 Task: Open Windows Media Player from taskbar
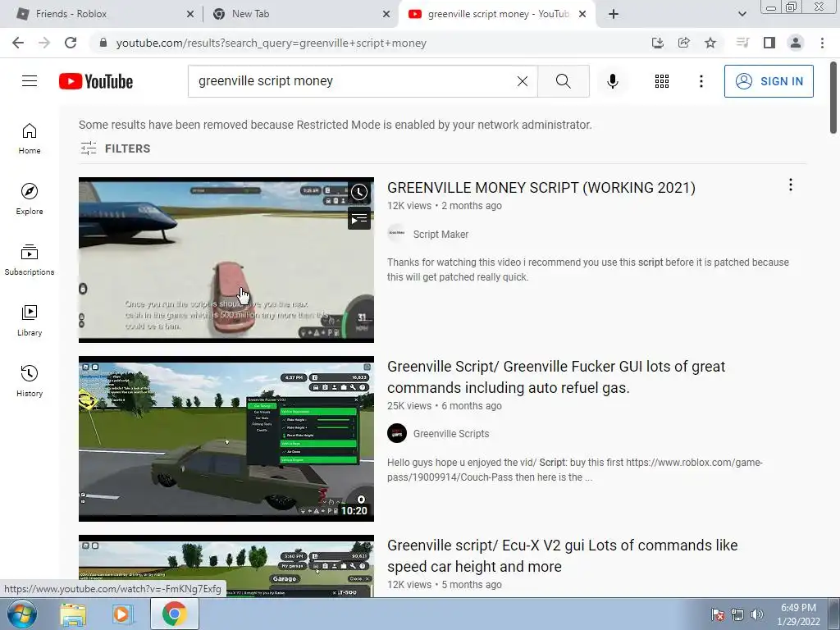122,614
